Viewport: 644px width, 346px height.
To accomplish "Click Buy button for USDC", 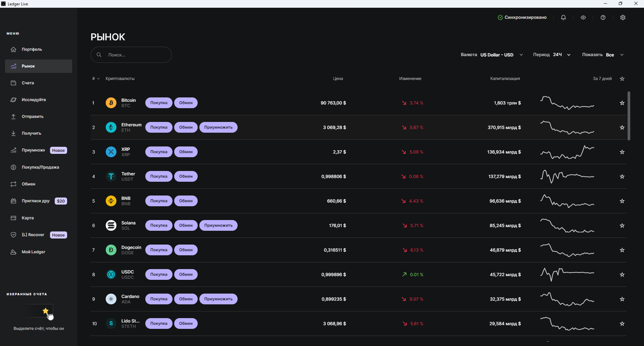I will pos(159,274).
